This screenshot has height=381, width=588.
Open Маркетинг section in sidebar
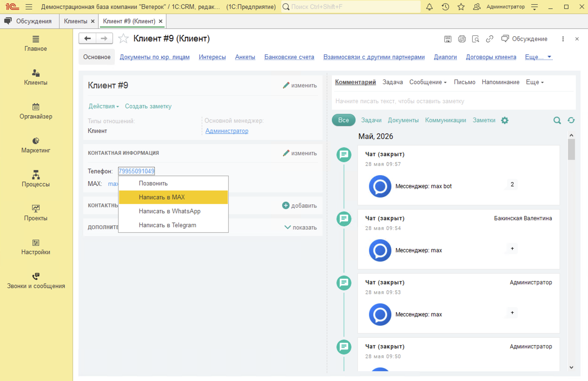tap(36, 145)
